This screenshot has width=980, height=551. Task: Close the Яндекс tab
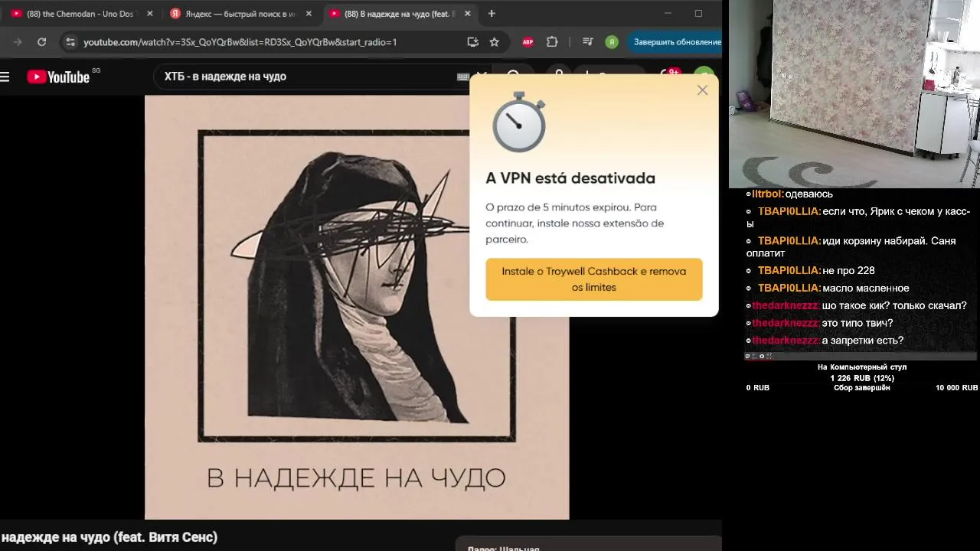(309, 14)
